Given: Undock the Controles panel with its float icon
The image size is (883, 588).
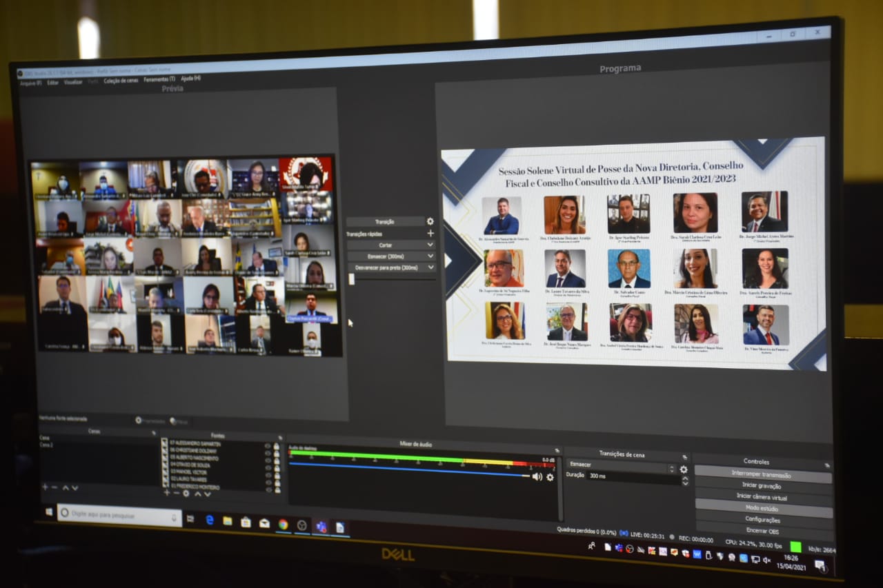Looking at the screenshot, I should (827, 465).
